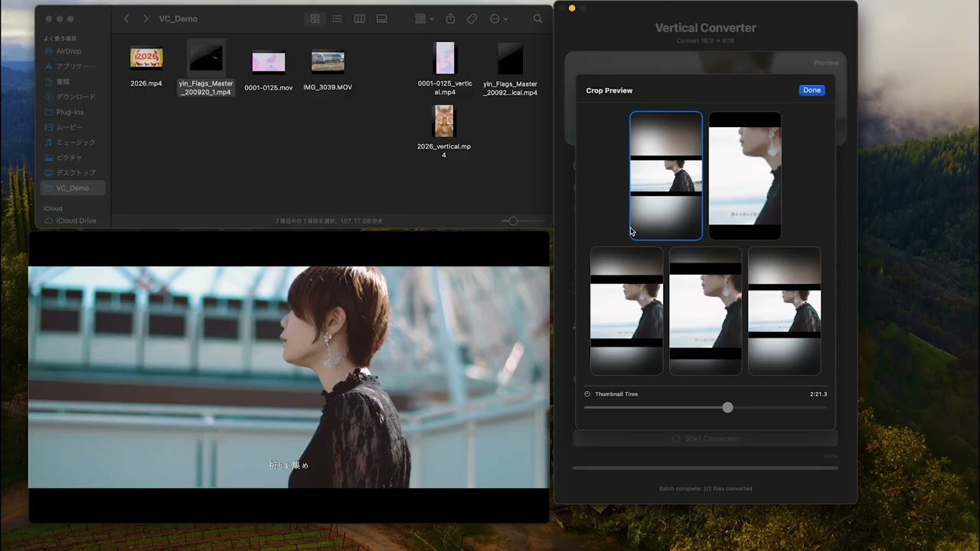Screen dimensions: 980x551
Task: Click the Finder share icon
Action: pyautogui.click(x=450, y=19)
